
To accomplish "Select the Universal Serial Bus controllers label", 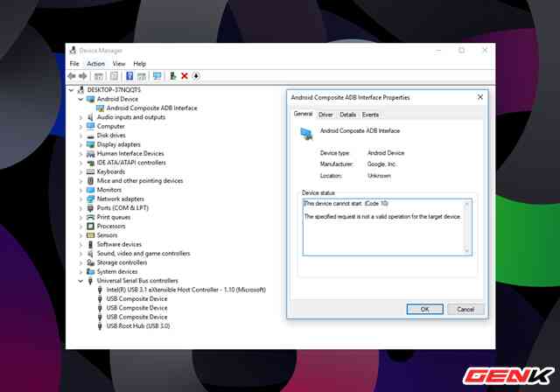I will pos(137,281).
